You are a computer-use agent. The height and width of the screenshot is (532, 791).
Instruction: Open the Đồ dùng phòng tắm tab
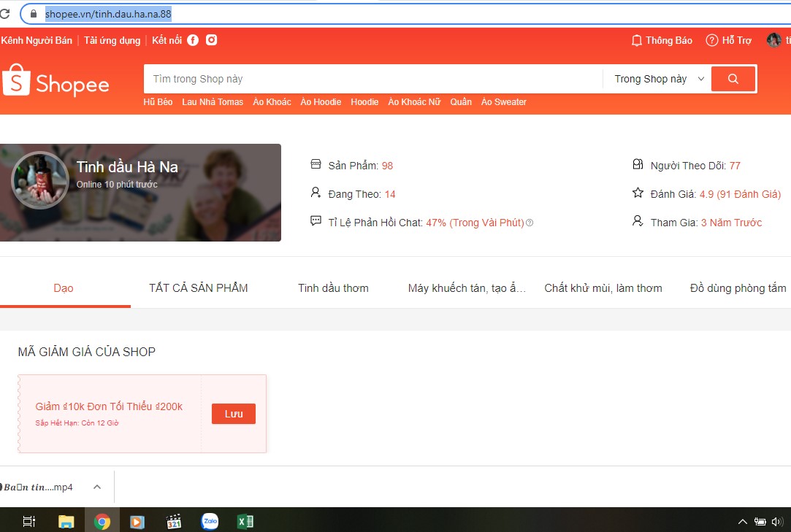[738, 288]
